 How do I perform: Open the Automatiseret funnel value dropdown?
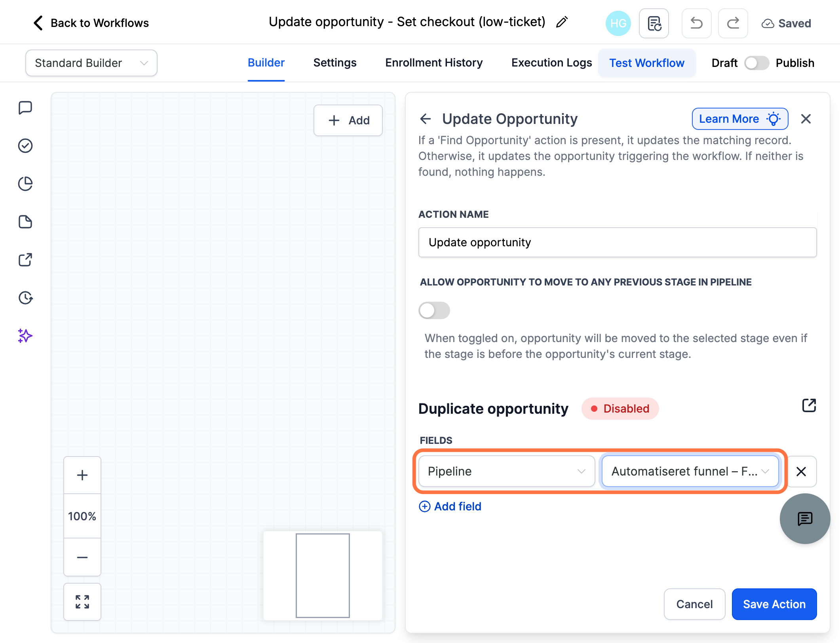click(x=690, y=471)
